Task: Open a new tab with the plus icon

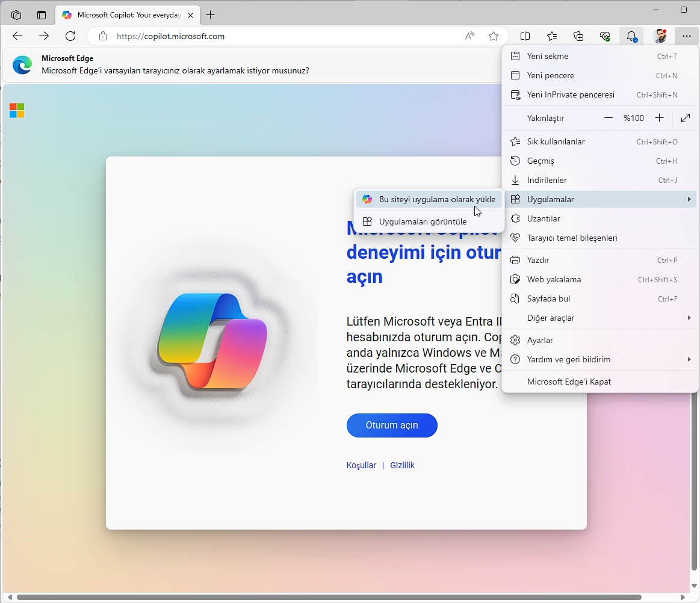Action: [210, 14]
